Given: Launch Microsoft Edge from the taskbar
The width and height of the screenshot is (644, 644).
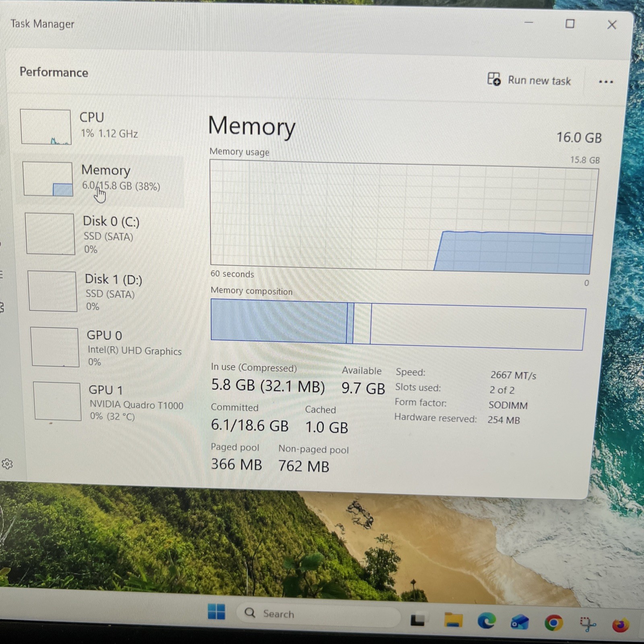Looking at the screenshot, I should (x=487, y=621).
